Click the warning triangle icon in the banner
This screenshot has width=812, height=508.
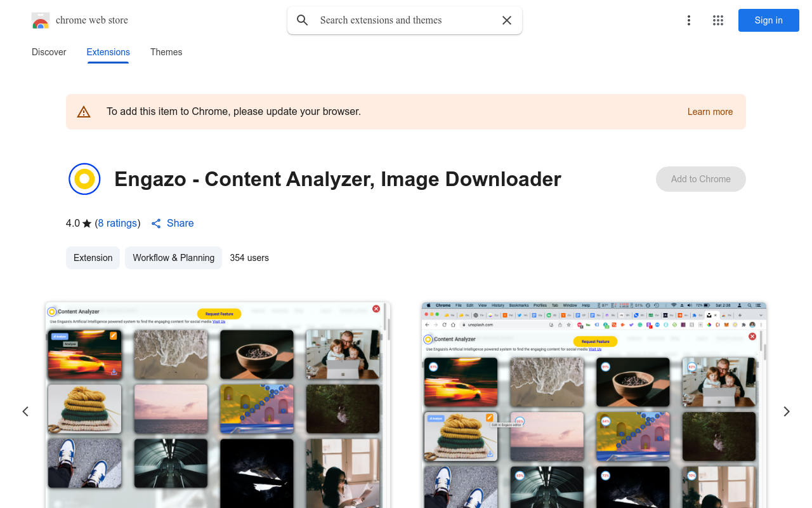(x=84, y=112)
